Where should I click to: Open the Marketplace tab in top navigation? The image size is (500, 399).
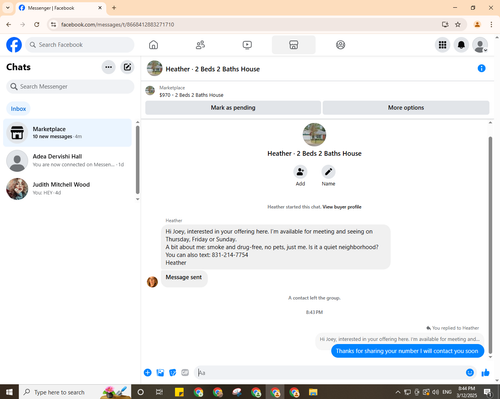[294, 45]
